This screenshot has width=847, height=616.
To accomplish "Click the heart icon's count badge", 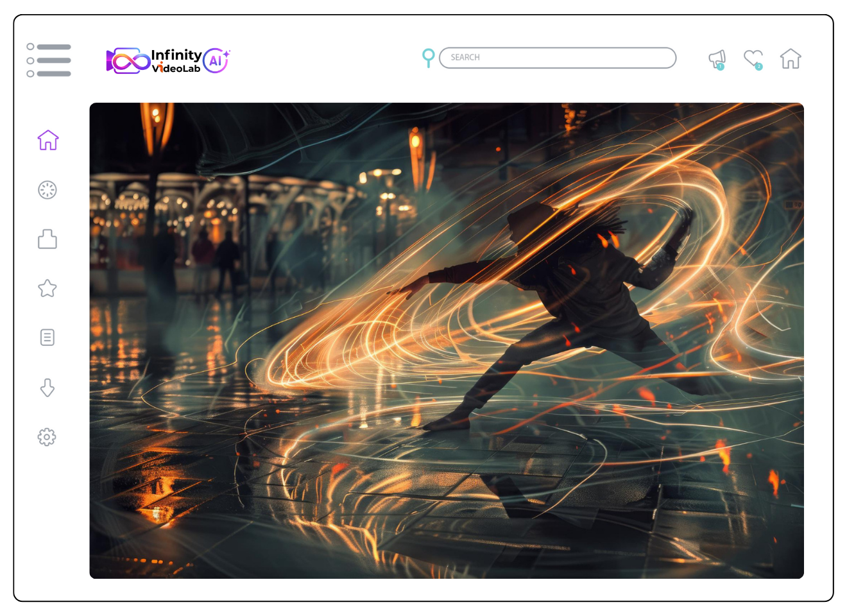I will coord(758,67).
